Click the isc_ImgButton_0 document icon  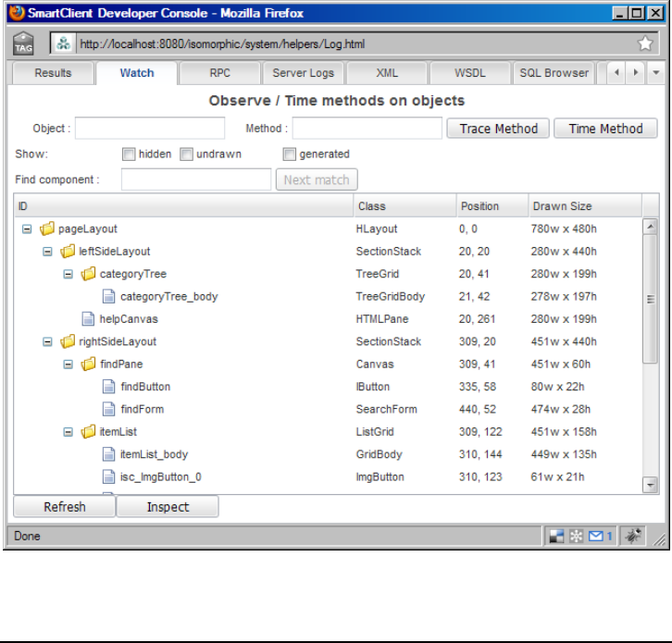click(109, 476)
